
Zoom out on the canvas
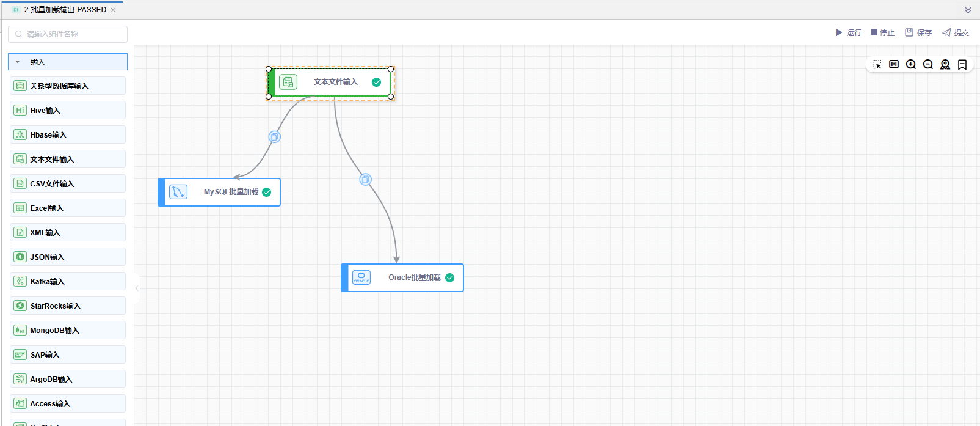point(928,65)
